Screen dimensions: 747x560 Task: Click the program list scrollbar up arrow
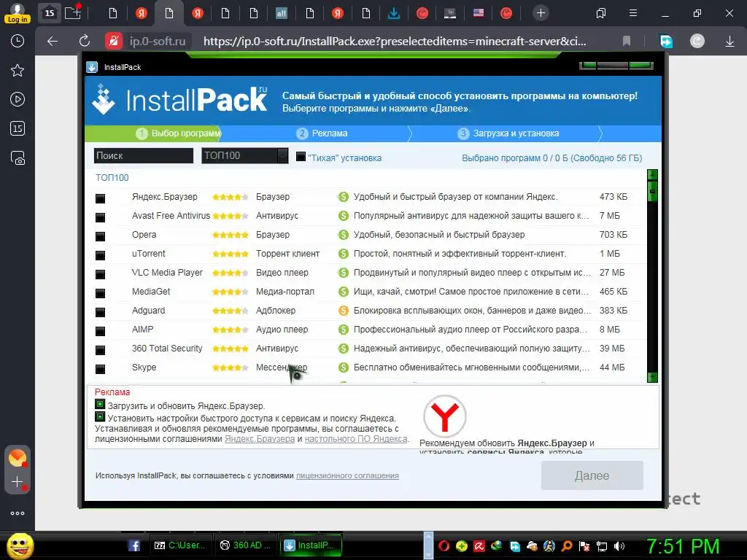click(x=652, y=175)
